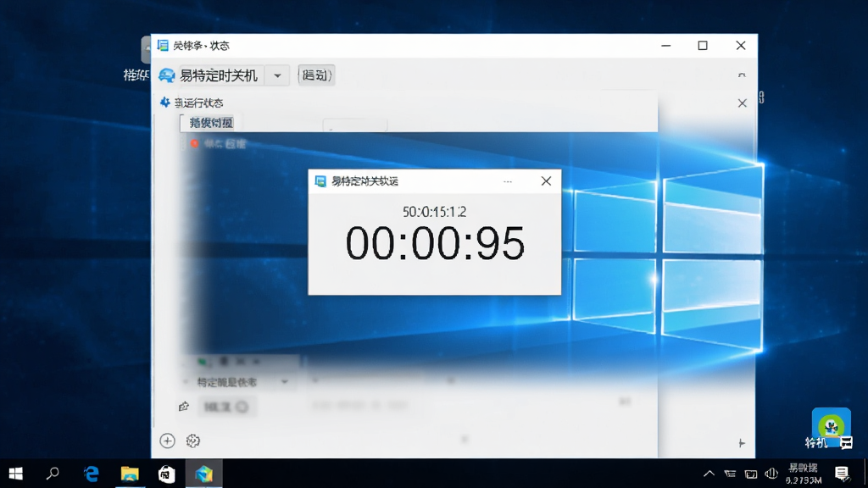
Task: Open the three-dot menu in the countdown dialog
Action: coord(508,181)
